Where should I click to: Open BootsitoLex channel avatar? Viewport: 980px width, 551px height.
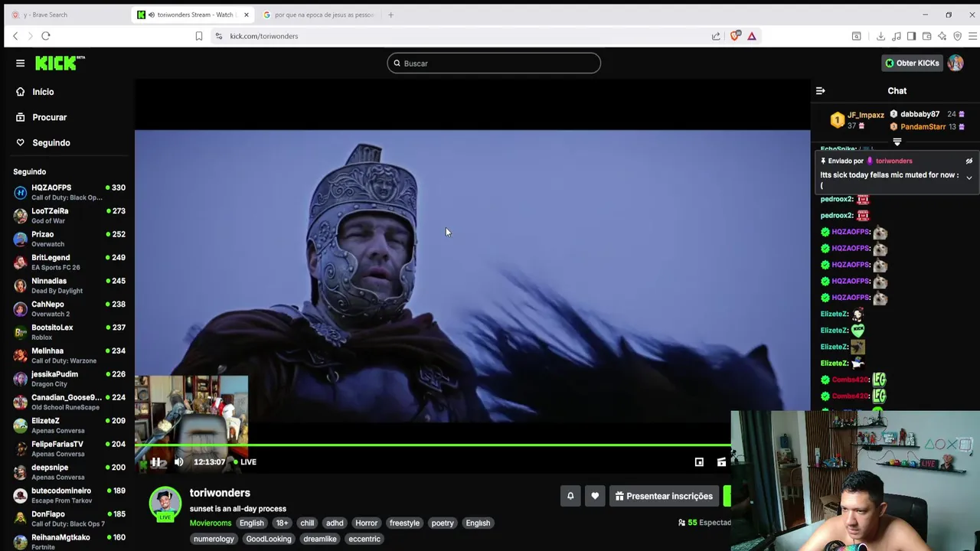[x=20, y=332]
